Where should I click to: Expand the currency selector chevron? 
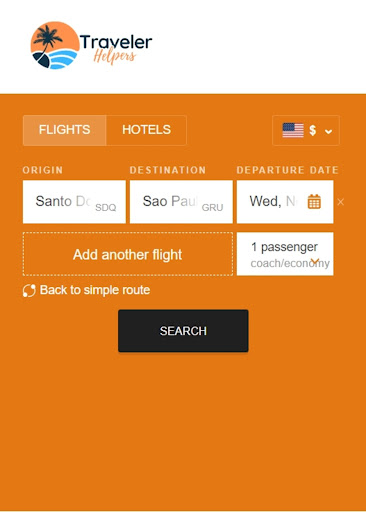tap(328, 131)
